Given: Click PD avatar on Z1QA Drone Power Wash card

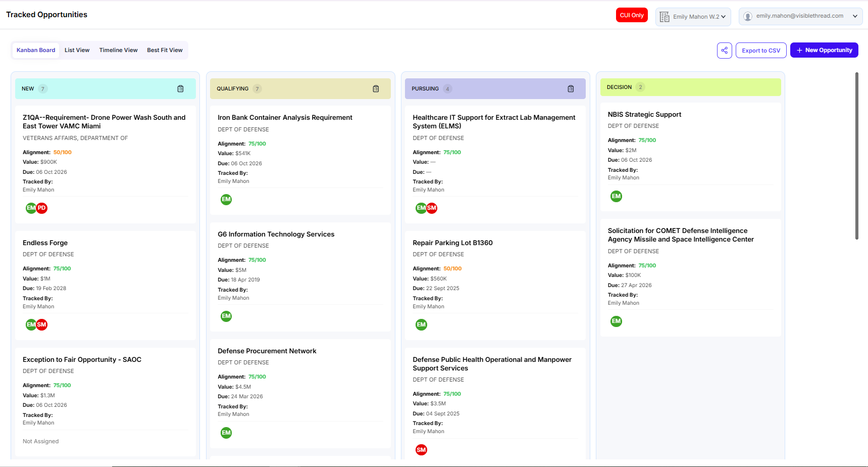Looking at the screenshot, I should (x=42, y=208).
